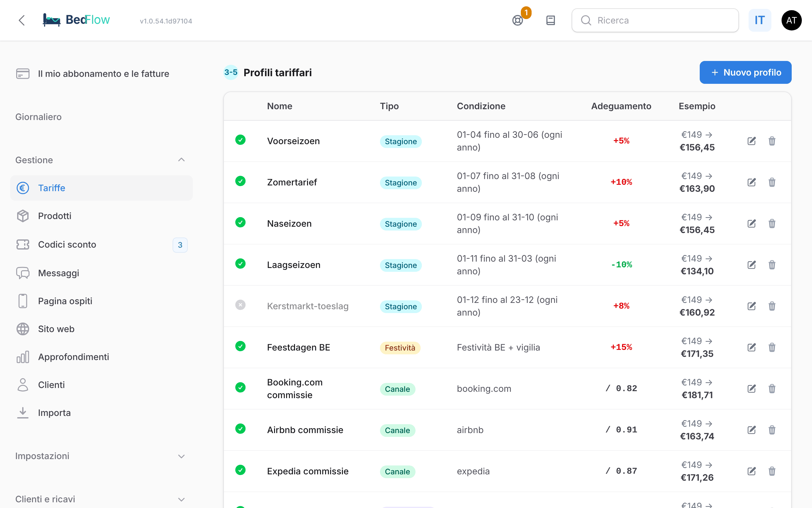
Task: Edit the Naseizoen profile
Action: click(x=752, y=224)
